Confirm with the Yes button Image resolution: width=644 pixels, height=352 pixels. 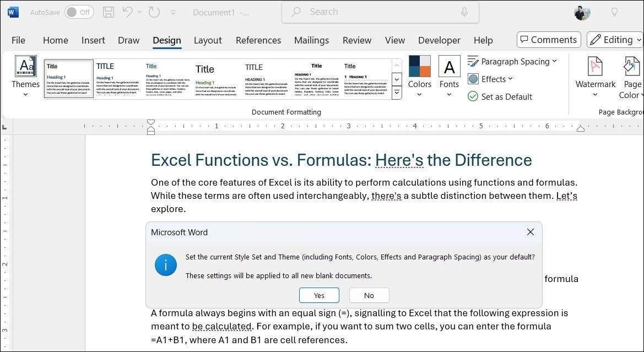(319, 295)
